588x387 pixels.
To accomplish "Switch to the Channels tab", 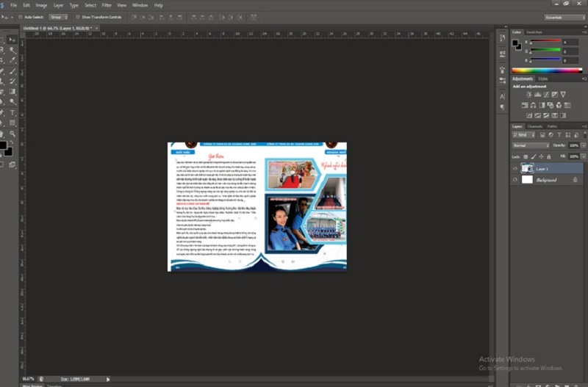I will click(x=535, y=126).
